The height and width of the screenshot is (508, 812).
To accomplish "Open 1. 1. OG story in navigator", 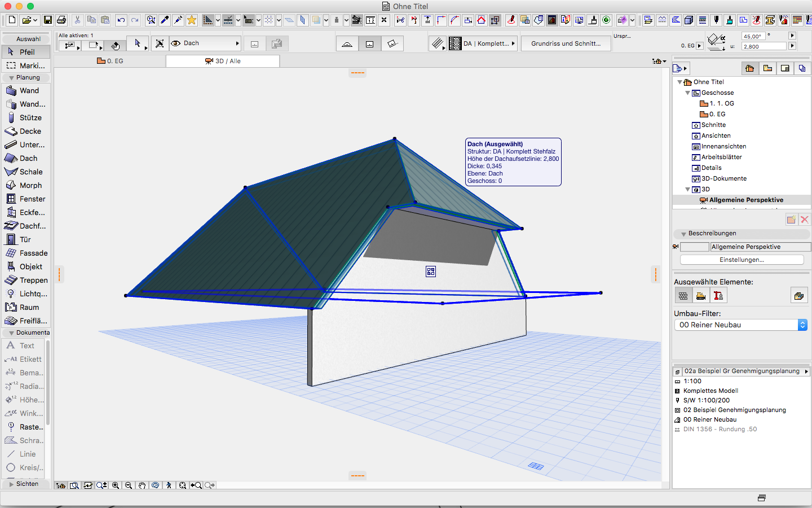I will point(722,103).
